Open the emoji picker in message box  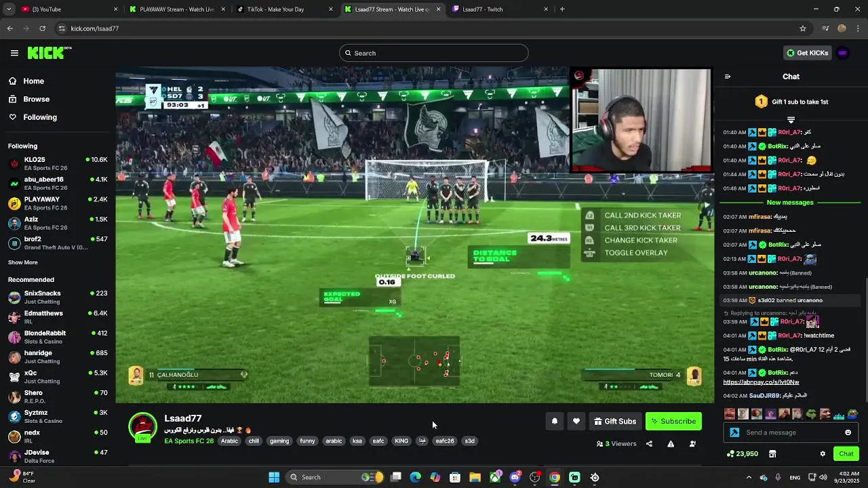click(x=848, y=432)
